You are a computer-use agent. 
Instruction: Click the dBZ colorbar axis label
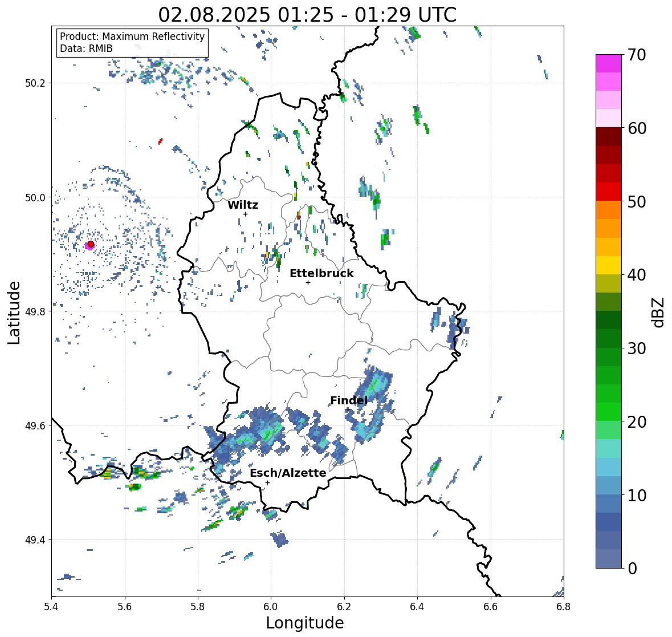(659, 312)
